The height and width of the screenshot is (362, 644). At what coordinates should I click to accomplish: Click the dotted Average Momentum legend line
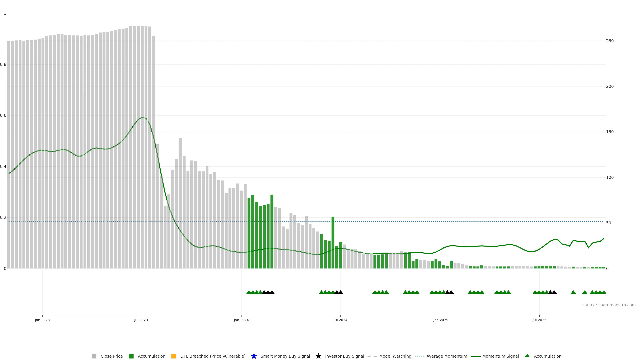(x=419, y=356)
